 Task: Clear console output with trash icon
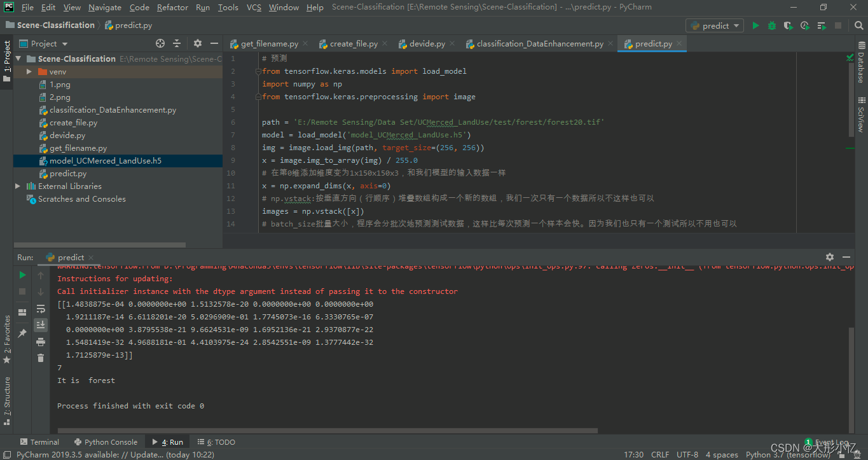coord(41,358)
